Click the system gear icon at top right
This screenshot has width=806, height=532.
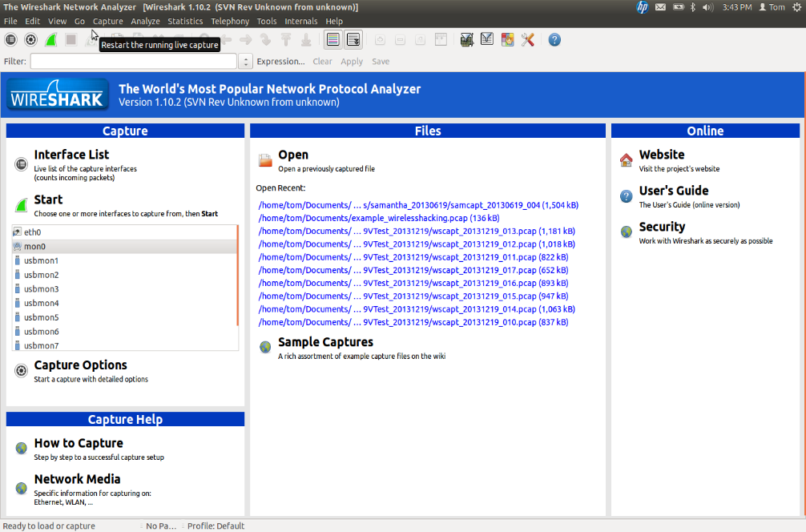coord(796,7)
